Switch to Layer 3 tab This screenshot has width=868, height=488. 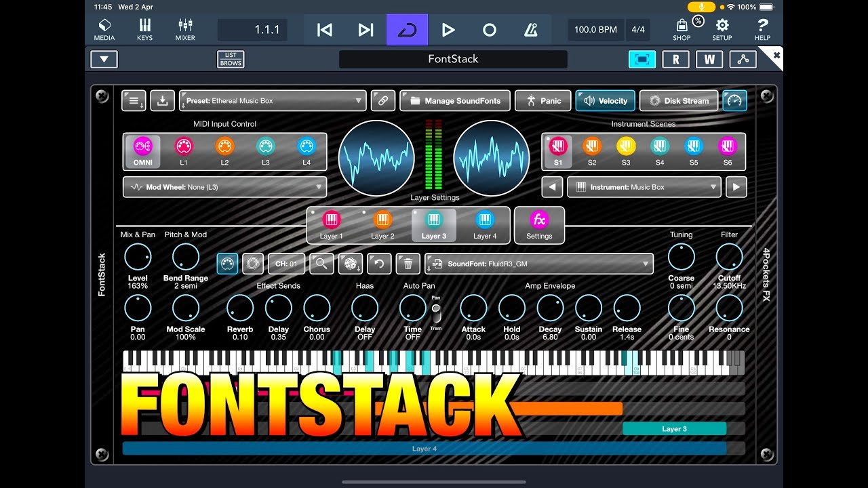pyautogui.click(x=434, y=225)
